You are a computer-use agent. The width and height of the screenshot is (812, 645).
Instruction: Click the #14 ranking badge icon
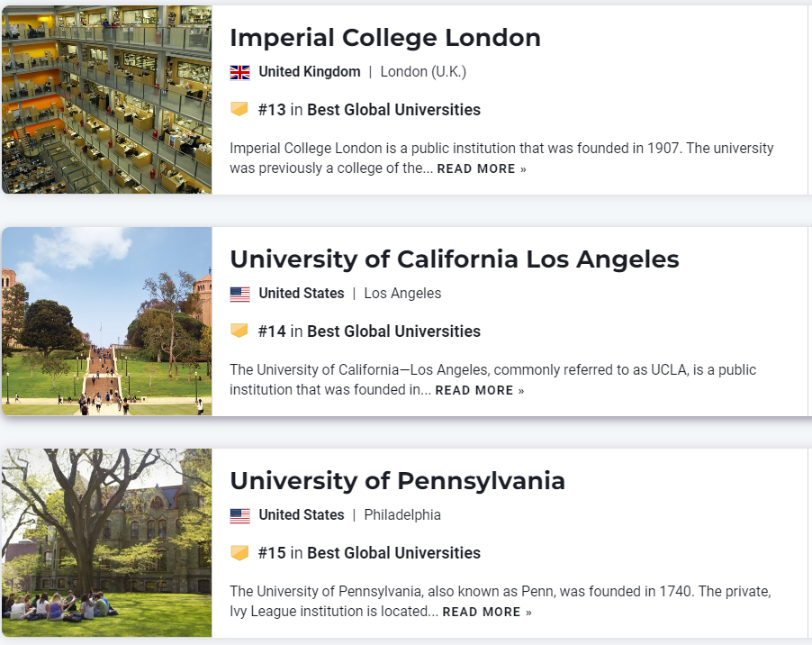(239, 331)
